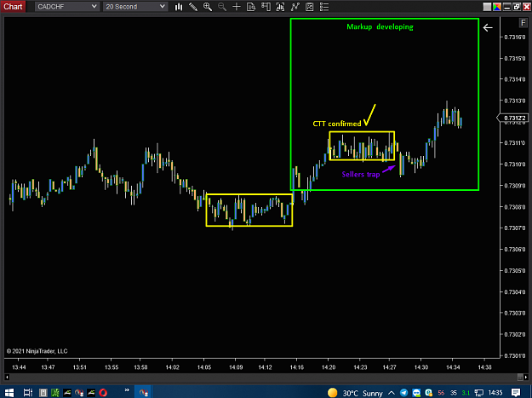This screenshot has width=532, height=398.
Task: Open Task View on the taskbar
Action: click(28, 393)
